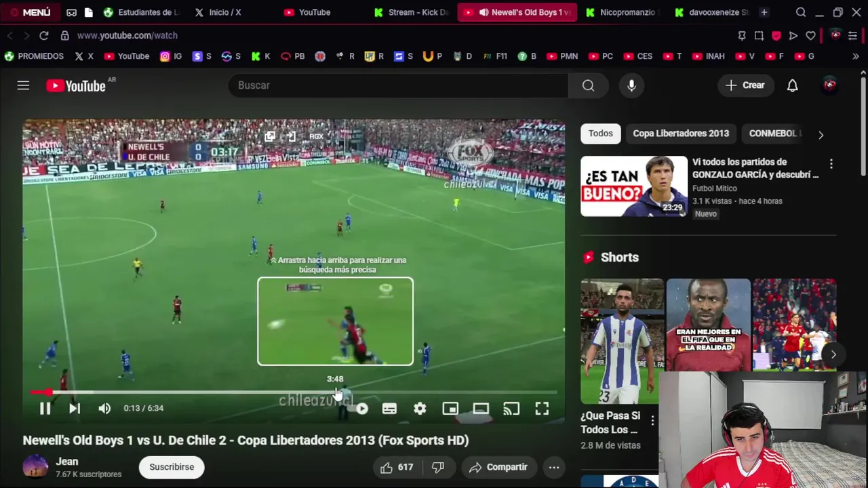Switch to the Estudiantes browser tab
The image size is (868, 488).
(141, 12)
